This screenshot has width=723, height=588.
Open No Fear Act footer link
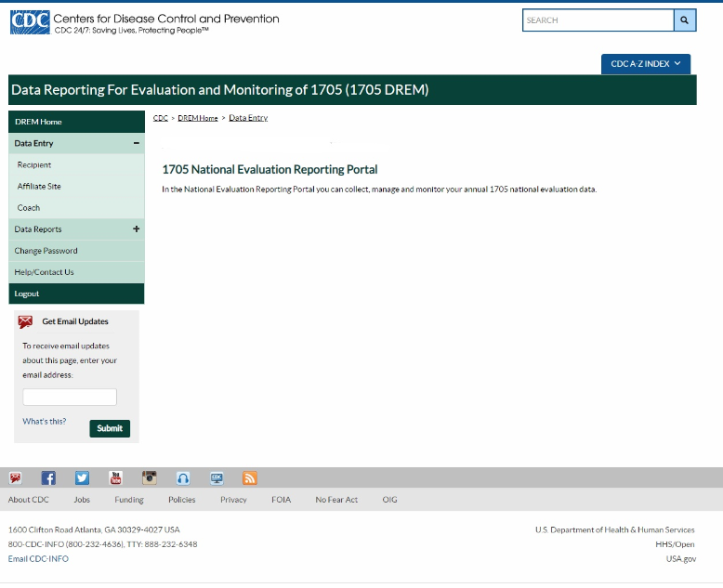tap(336, 500)
